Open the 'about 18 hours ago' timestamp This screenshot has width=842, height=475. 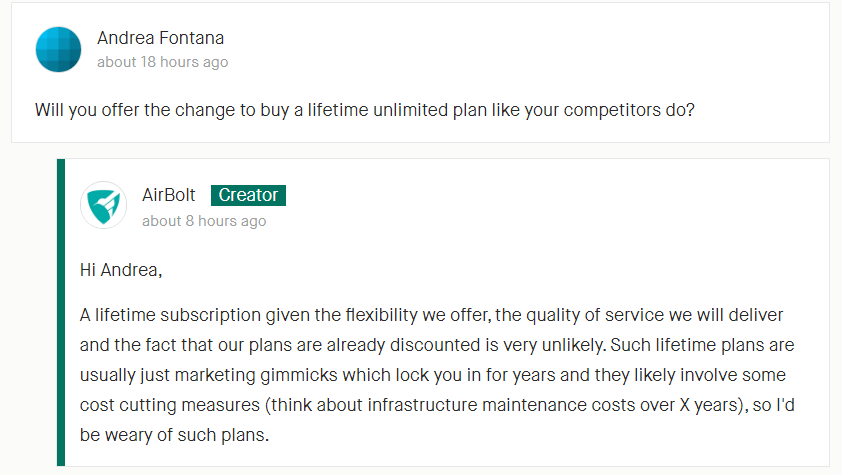163,62
